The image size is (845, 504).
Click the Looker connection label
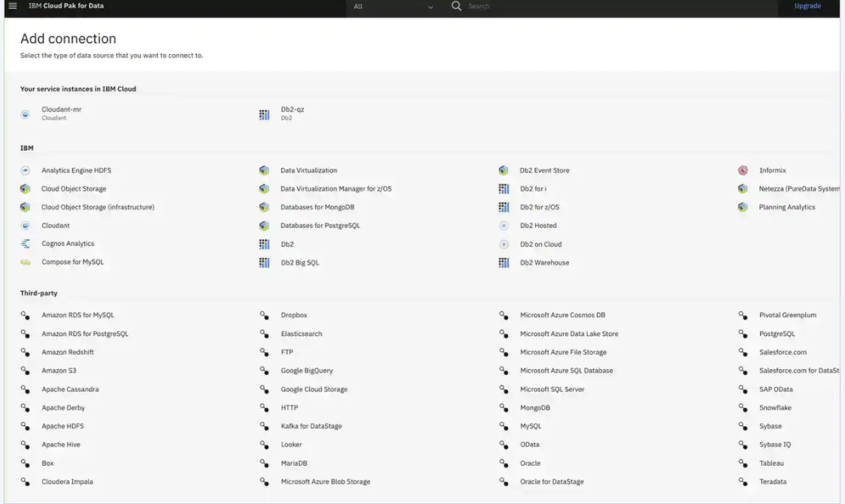click(x=291, y=445)
